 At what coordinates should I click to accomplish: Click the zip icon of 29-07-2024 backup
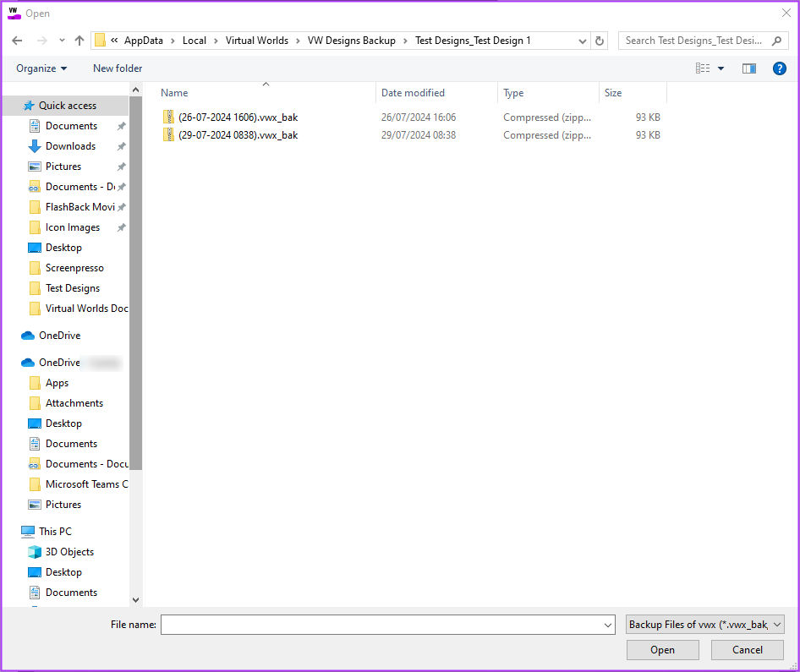tap(168, 135)
